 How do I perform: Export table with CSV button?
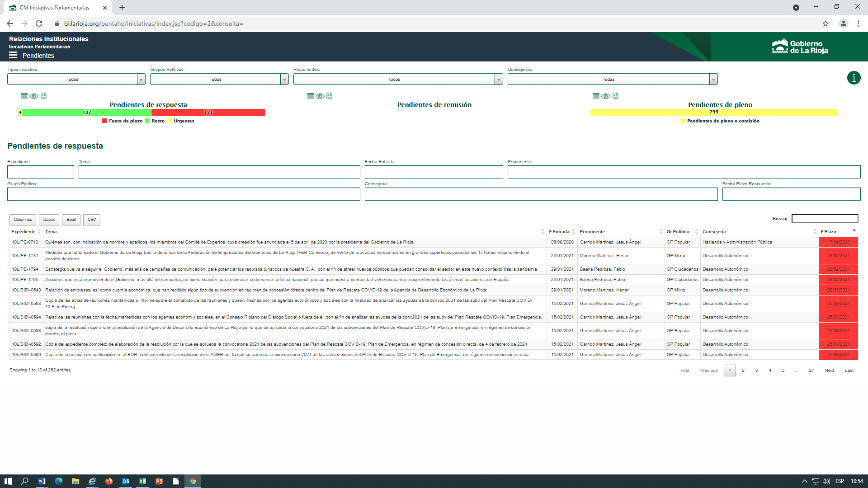tap(92, 220)
